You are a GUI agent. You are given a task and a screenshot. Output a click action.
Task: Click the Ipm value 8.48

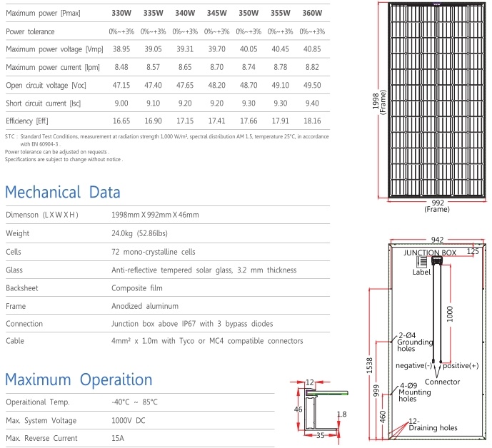click(121, 67)
